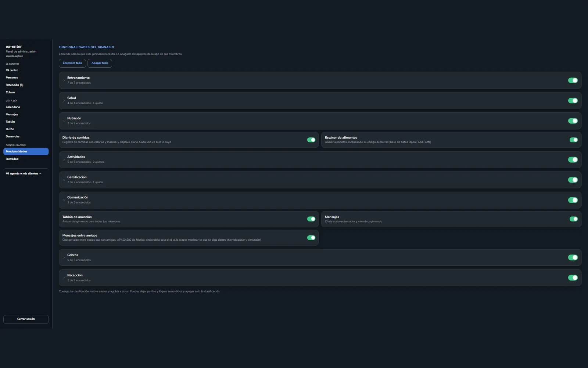Expand the Entrenamiento section chevron
This screenshot has height=368, width=588.
(x=64, y=80)
